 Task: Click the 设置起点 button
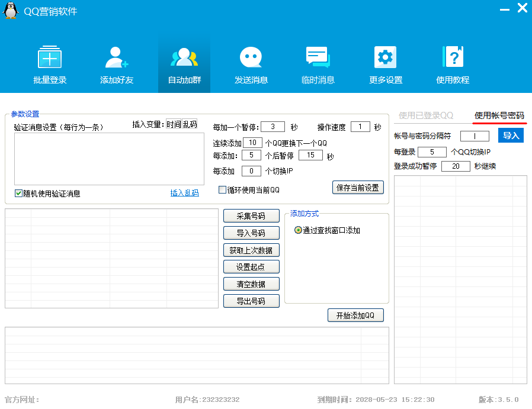pyautogui.click(x=251, y=267)
